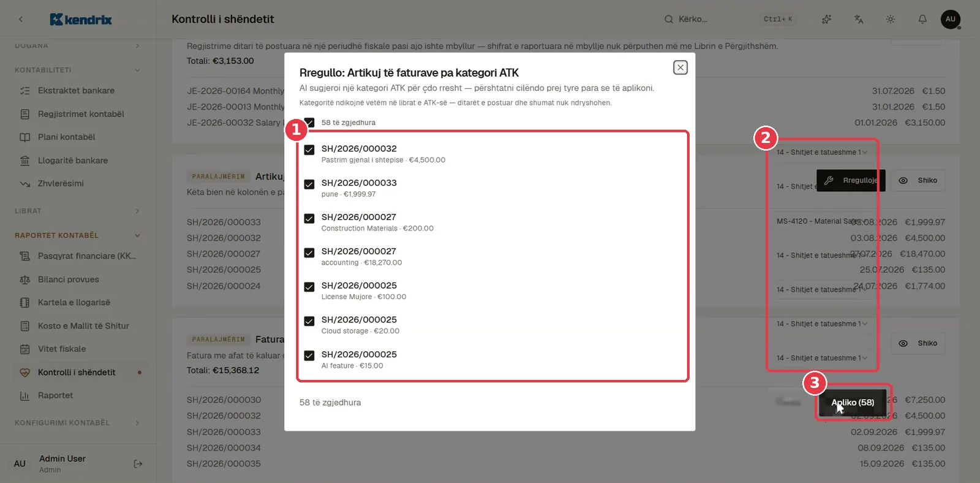Screen dimensions: 980x483
Task: Click the Raportet chart icon
Action: tap(25, 396)
